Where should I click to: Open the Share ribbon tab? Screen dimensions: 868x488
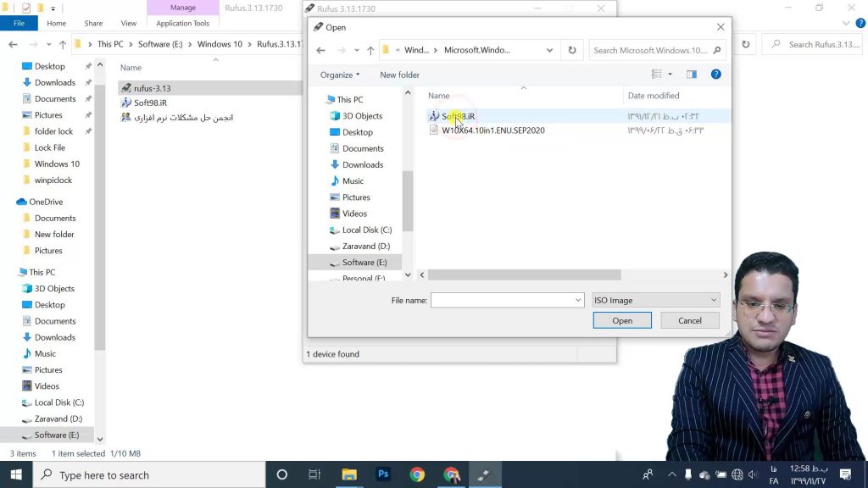pyautogui.click(x=93, y=23)
